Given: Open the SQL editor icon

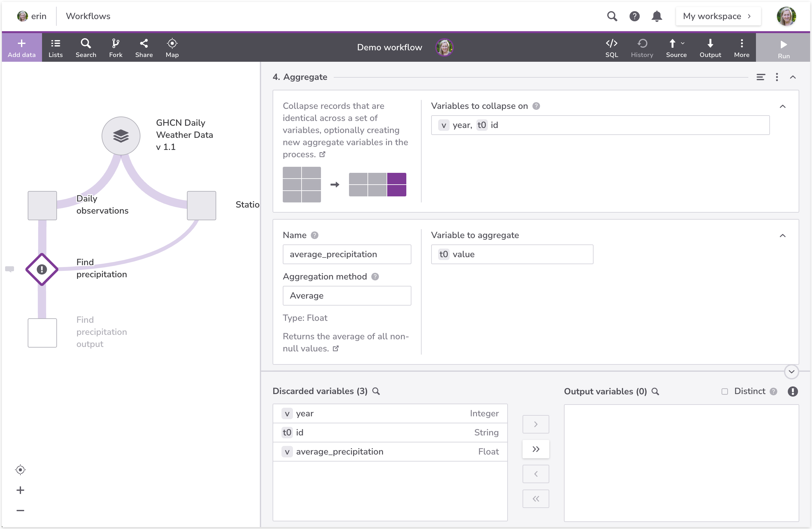Looking at the screenshot, I should (x=611, y=47).
